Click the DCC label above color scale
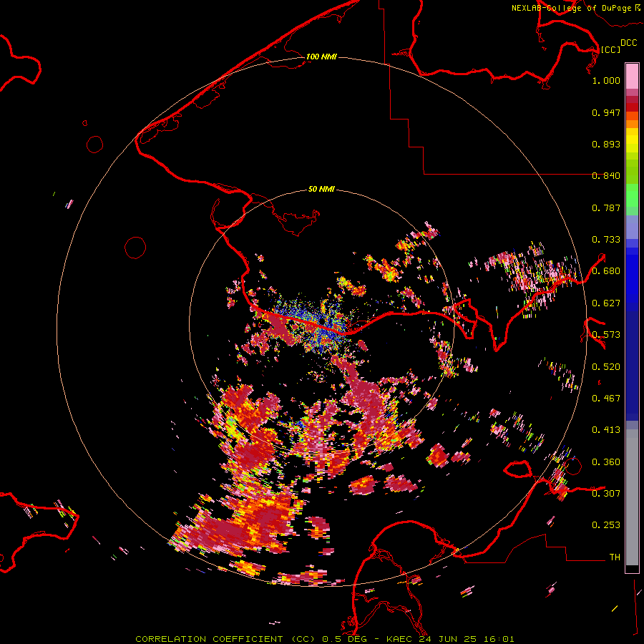Screen dimensions: 644x644 click(x=628, y=43)
